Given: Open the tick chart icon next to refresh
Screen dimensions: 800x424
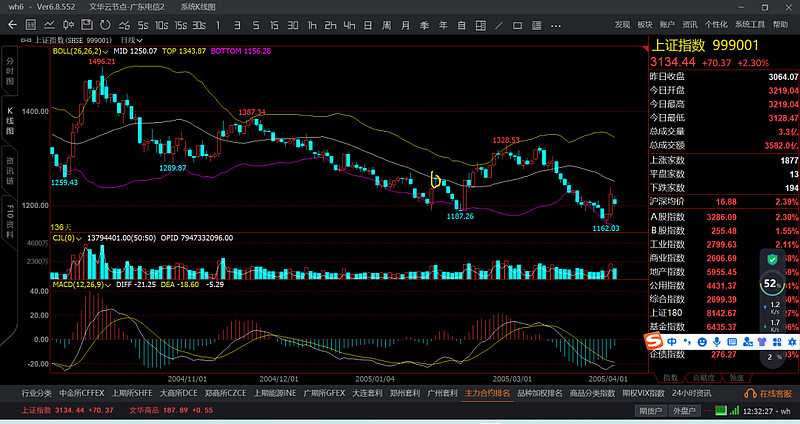Looking at the screenshot, I should (124, 25).
